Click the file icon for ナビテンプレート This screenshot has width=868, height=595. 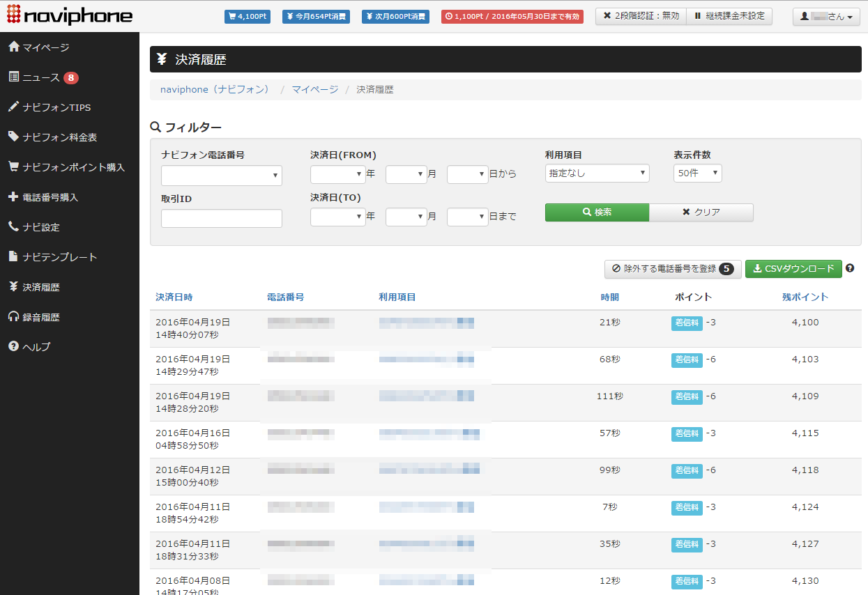[13, 257]
